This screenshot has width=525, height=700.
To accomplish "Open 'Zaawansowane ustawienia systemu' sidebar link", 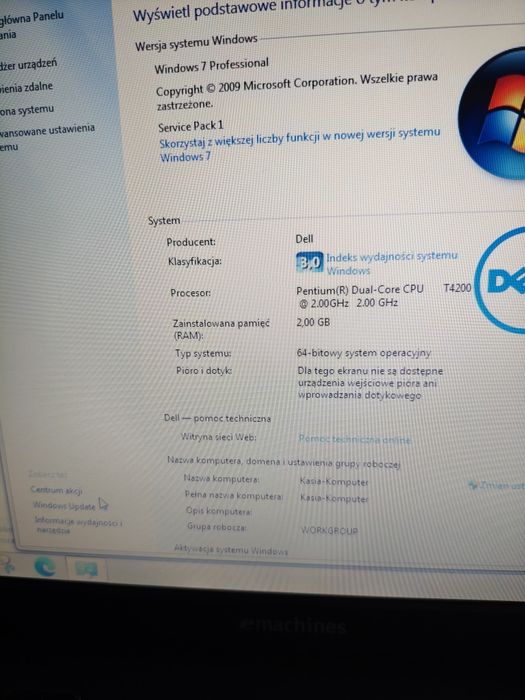I will click(47, 137).
